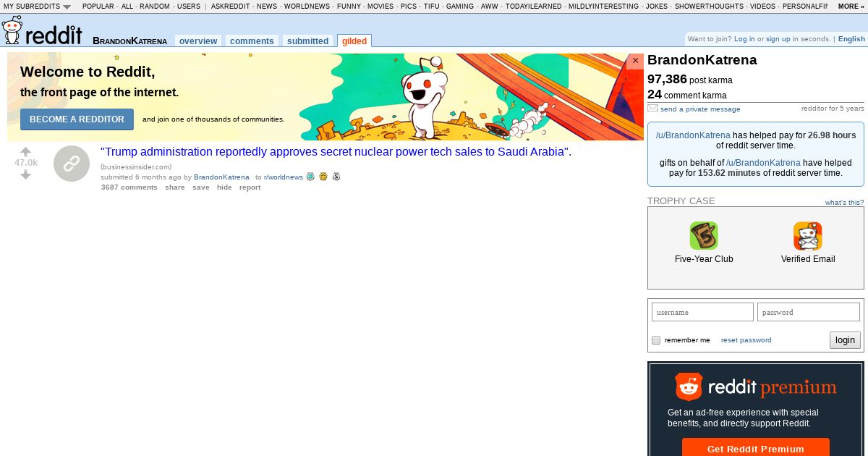This screenshot has width=868, height=456.
Task: Open Funny from top bar
Action: (349, 6)
